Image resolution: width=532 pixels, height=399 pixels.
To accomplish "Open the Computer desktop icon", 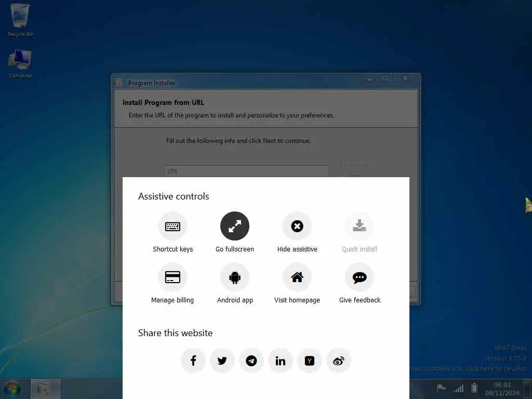I will tap(20, 64).
